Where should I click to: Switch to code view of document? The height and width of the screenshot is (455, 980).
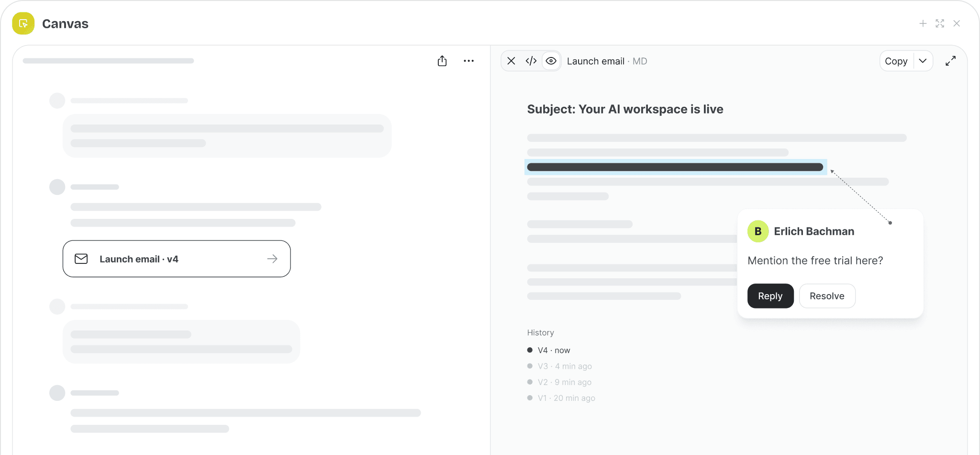click(531, 61)
